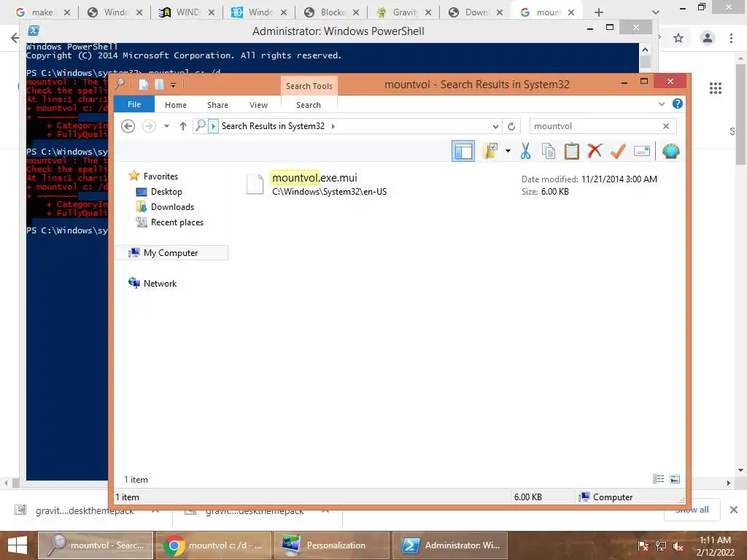The height and width of the screenshot is (560, 747).
Task: Click Show all downloads in Chrome
Action: [x=692, y=510]
